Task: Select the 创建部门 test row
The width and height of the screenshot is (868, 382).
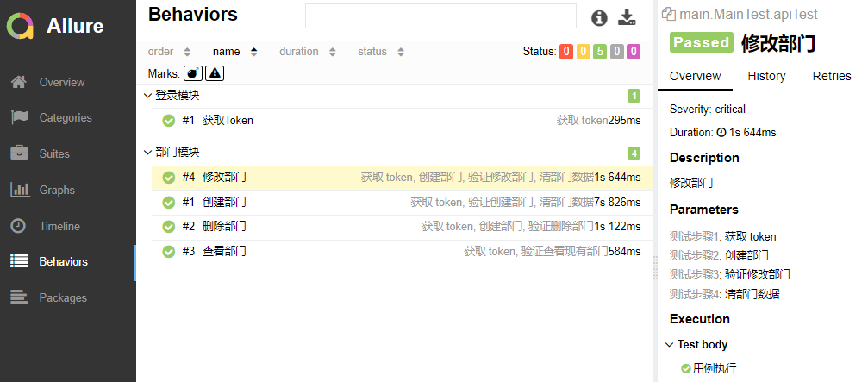Action: pyautogui.click(x=402, y=203)
